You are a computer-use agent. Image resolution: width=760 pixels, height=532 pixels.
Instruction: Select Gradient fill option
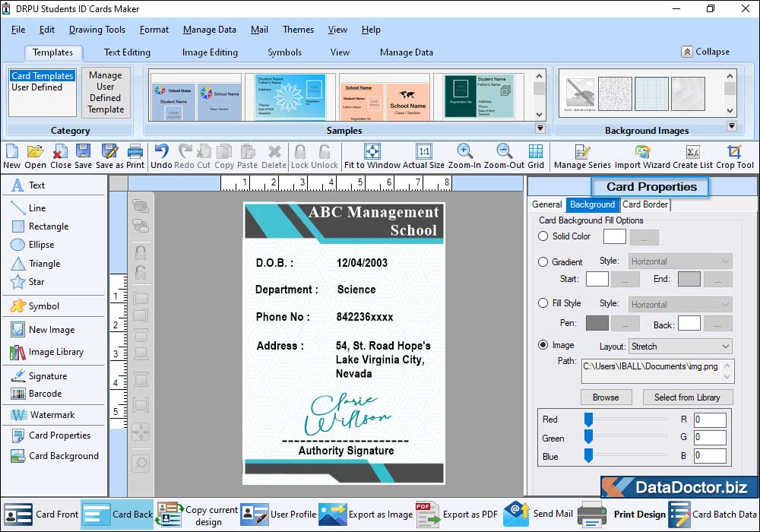(543, 261)
